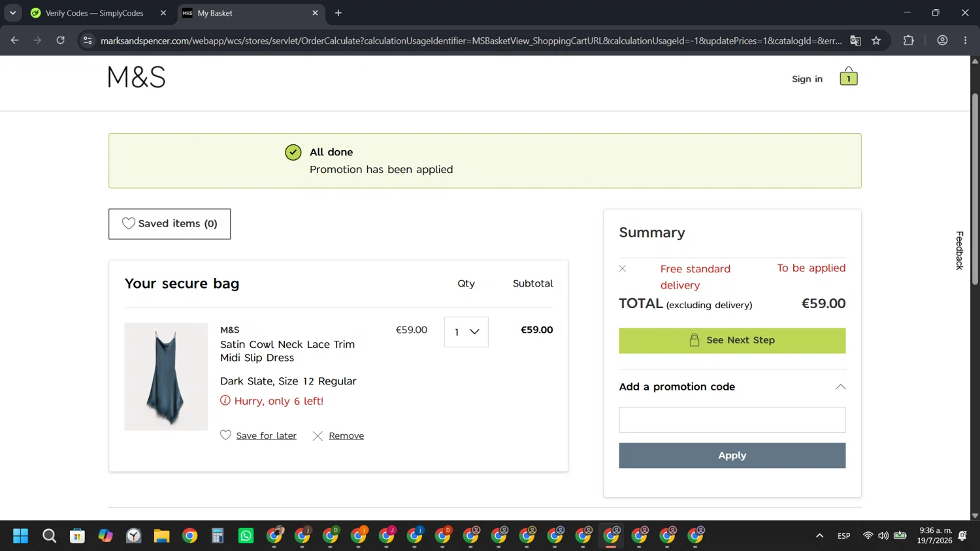Click the Summary heading
The width and height of the screenshot is (980, 551).
pos(652,233)
